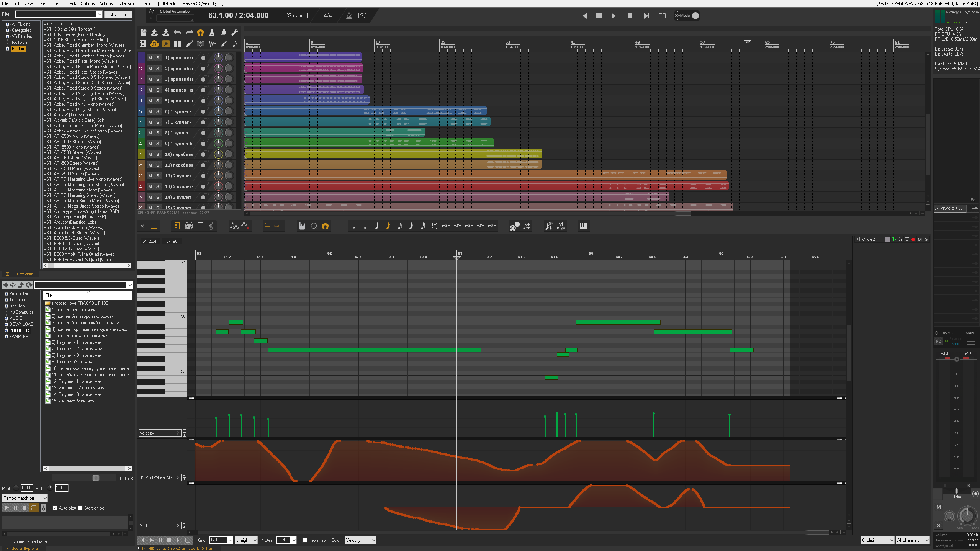
Task: Switch MIDI editor to drum map view
Action: coord(188,226)
